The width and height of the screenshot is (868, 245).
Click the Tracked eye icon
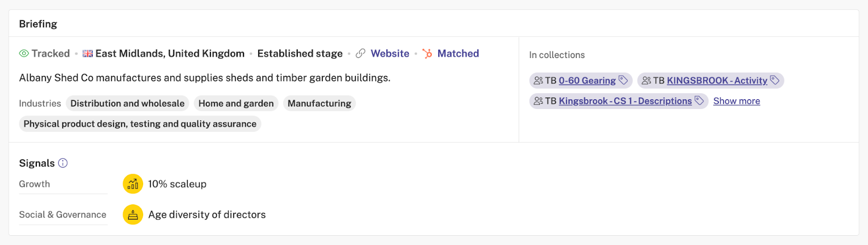click(24, 54)
